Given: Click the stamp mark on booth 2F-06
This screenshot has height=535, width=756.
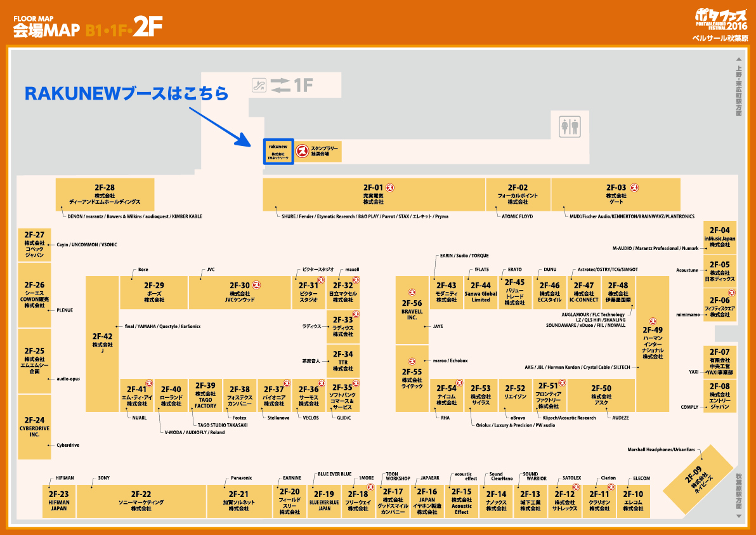Looking at the screenshot, I should point(731,293).
